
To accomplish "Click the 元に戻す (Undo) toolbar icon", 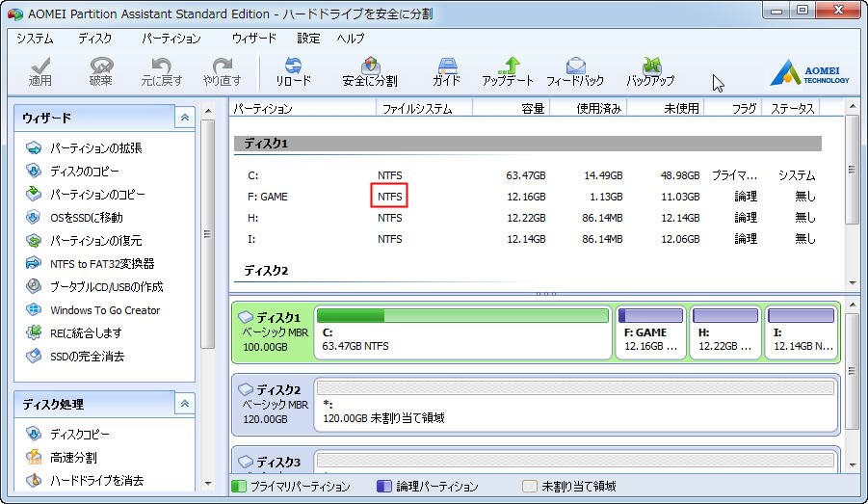I will [x=161, y=72].
